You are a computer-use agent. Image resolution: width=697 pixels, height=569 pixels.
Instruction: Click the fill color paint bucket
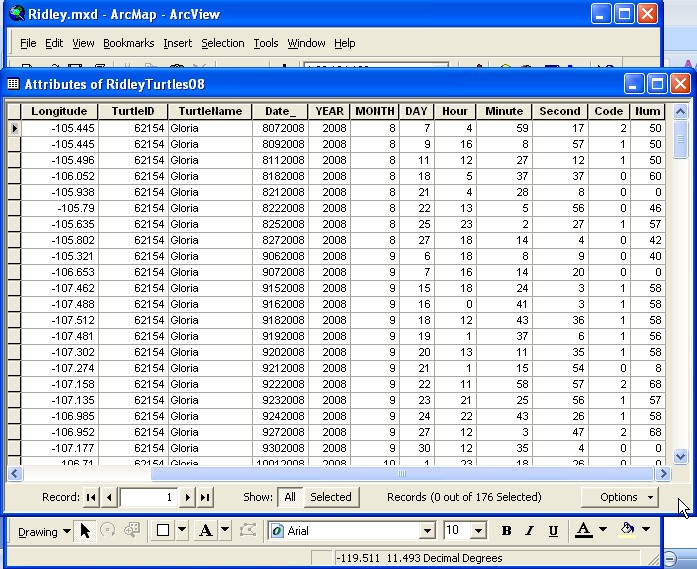627,530
